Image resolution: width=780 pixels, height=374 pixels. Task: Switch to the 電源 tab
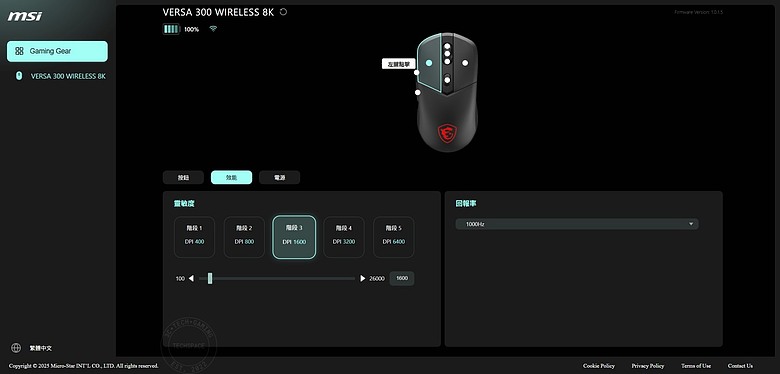coord(280,178)
